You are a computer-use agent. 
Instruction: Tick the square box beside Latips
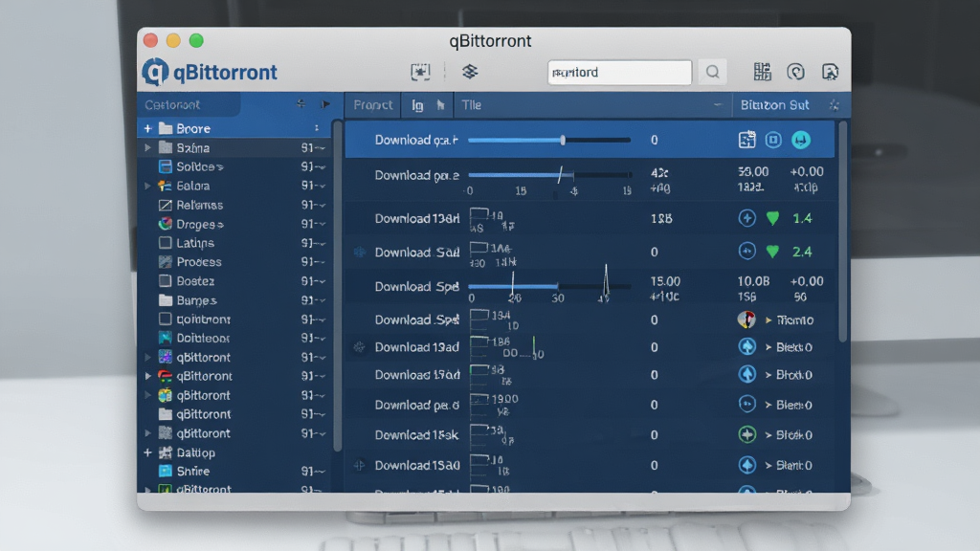click(165, 242)
